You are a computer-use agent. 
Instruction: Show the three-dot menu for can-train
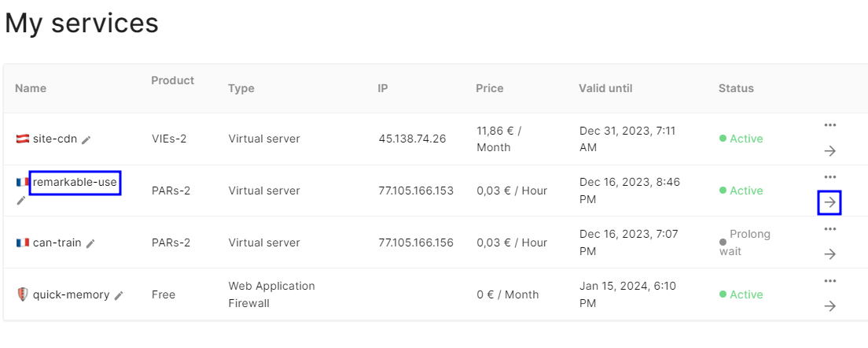pyautogui.click(x=829, y=229)
